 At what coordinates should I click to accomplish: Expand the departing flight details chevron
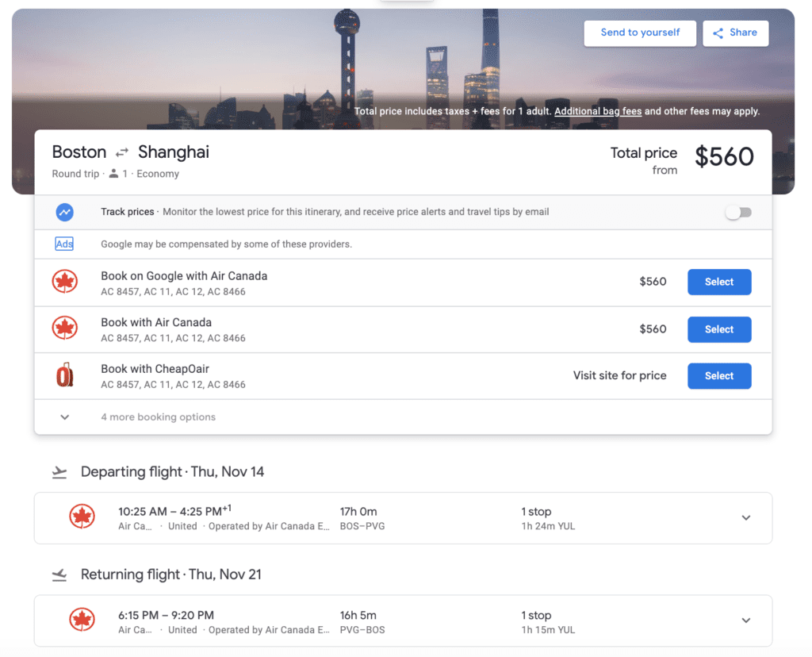pyautogui.click(x=745, y=517)
